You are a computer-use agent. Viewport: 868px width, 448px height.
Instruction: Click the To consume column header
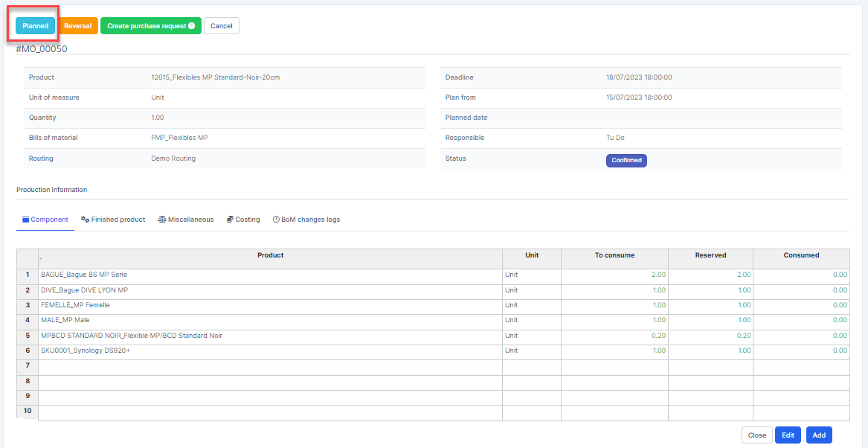[614, 255]
